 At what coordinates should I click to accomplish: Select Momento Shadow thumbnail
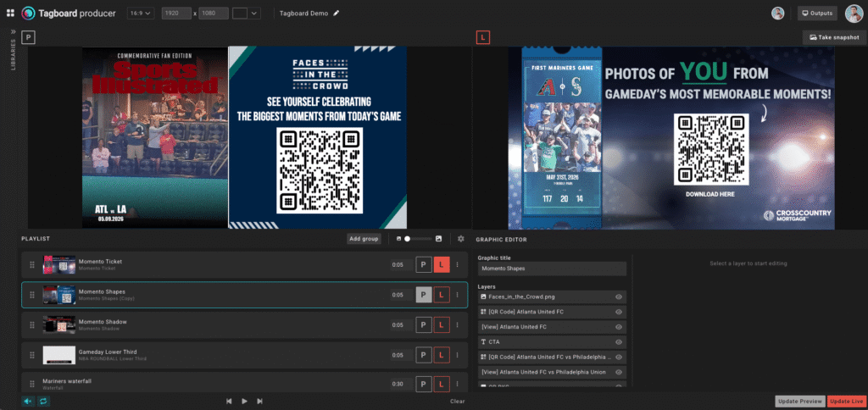[59, 324]
